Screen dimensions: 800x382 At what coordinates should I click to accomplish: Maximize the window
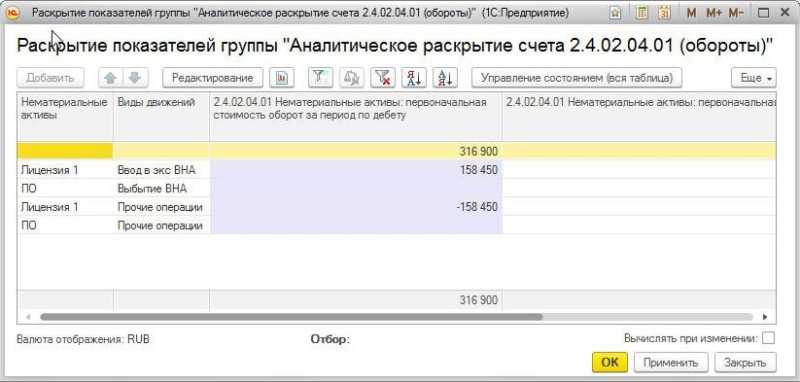(x=763, y=13)
